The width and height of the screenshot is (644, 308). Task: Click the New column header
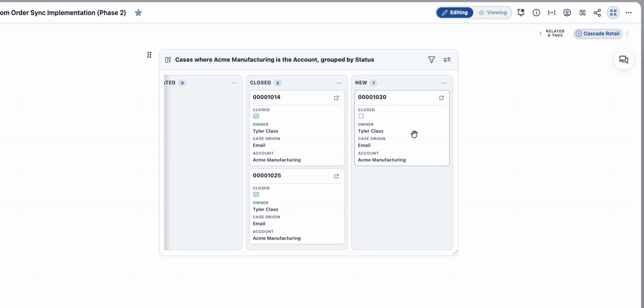coord(361,83)
